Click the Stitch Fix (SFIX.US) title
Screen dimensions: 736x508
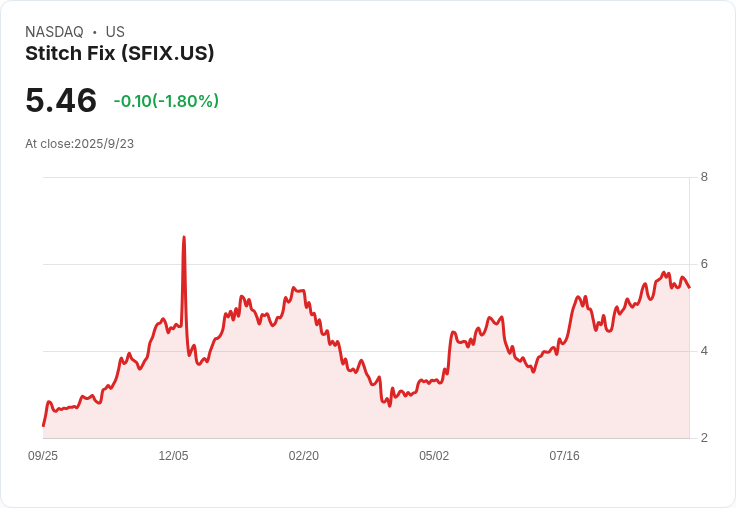coord(120,54)
